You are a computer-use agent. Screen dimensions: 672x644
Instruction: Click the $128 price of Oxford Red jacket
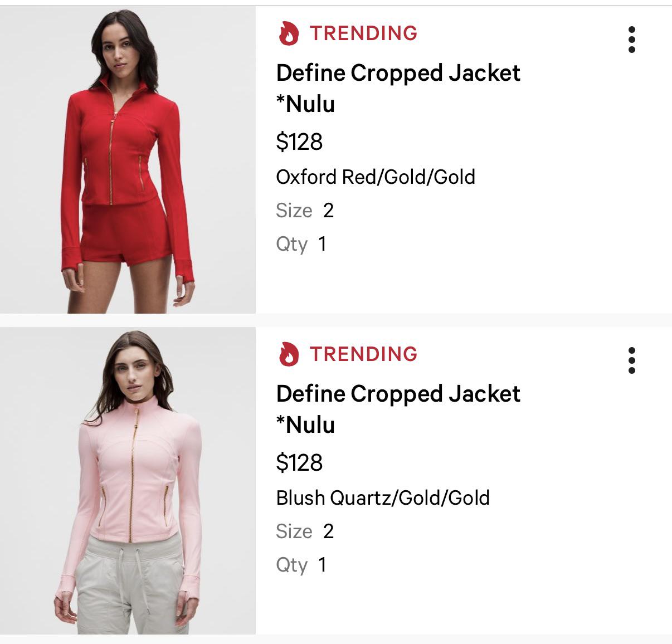coord(299,142)
